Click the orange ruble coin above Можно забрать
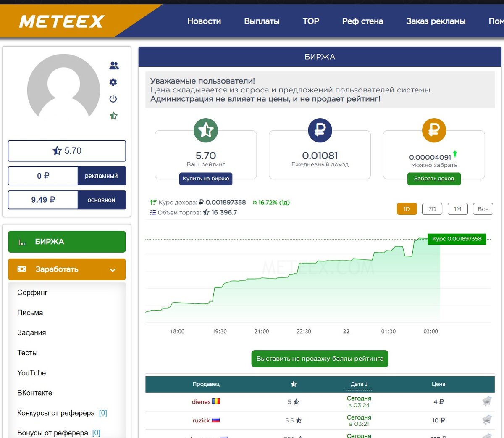 click(434, 130)
